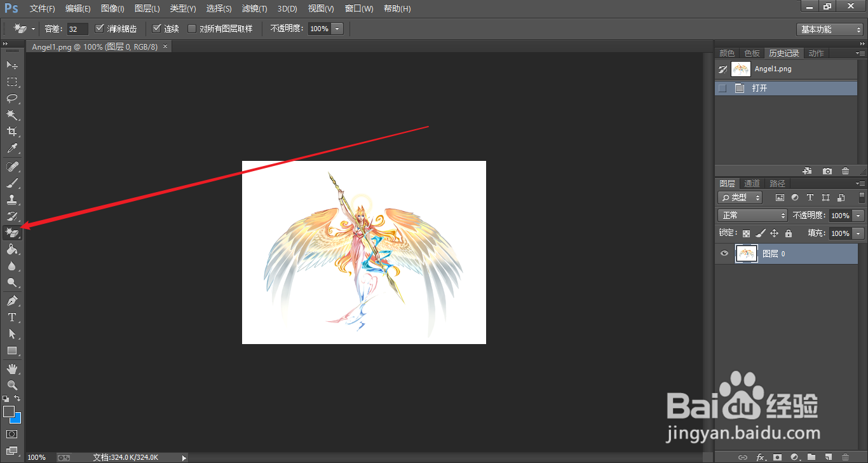Select the Crop tool

click(12, 132)
